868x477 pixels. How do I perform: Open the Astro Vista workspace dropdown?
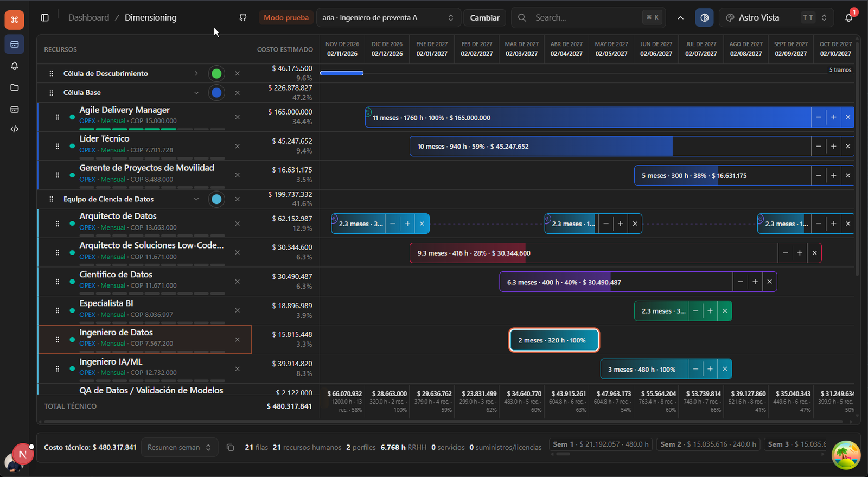(x=776, y=17)
